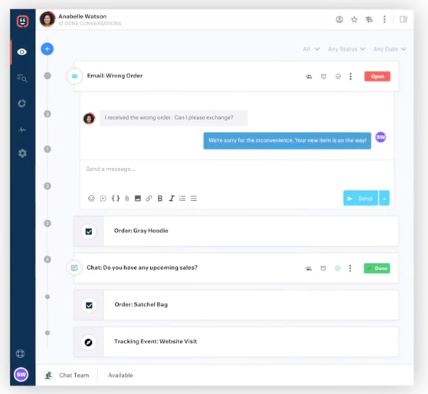Image resolution: width=428 pixels, height=394 pixels.
Task: Toggle bold formatting in composer
Action: (160, 198)
